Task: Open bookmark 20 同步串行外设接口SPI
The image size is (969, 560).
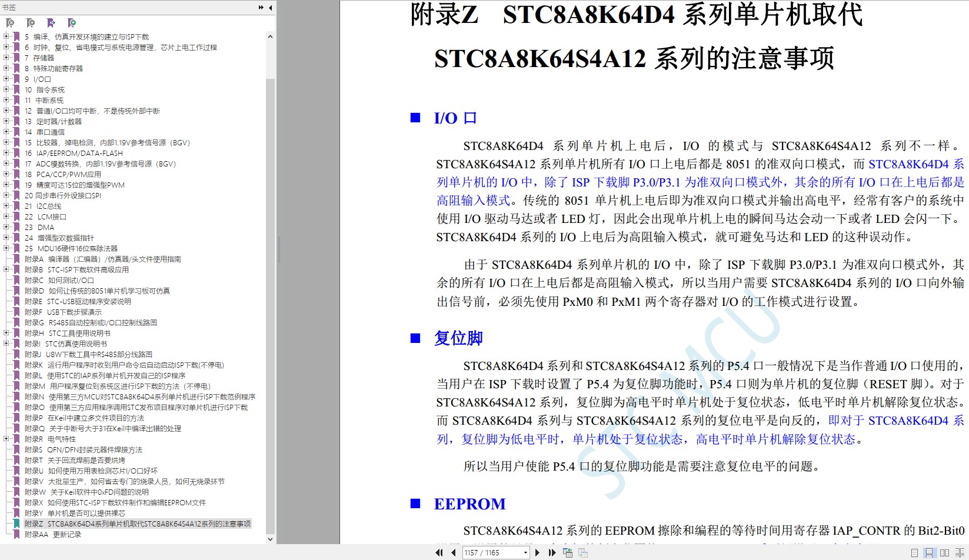Action: coord(63,195)
